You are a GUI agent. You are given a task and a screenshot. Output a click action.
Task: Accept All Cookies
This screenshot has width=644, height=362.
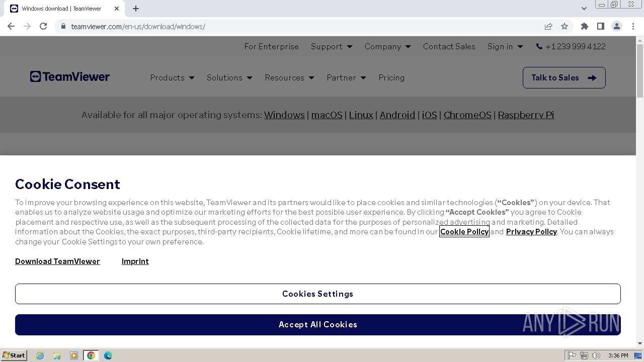pos(318,325)
